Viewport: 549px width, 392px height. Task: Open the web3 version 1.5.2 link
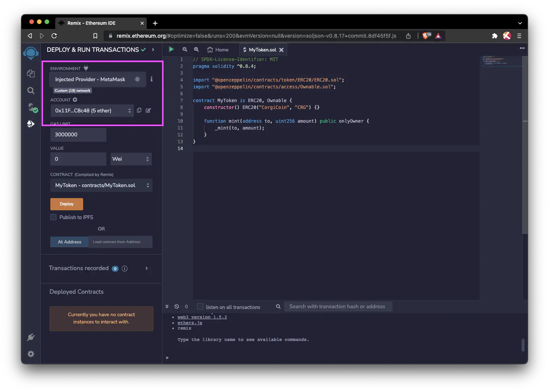tap(202, 317)
